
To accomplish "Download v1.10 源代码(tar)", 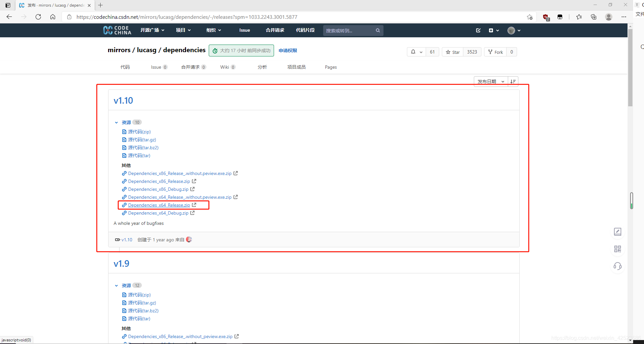I will (x=139, y=155).
